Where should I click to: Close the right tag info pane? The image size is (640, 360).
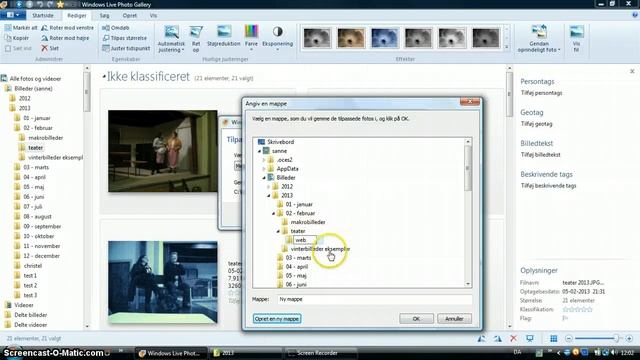[x=632, y=71]
